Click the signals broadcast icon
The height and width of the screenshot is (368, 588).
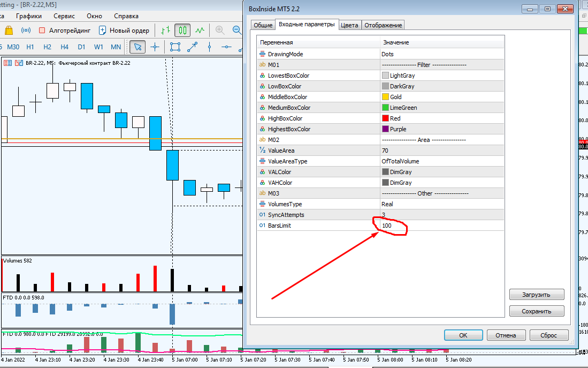[26, 31]
